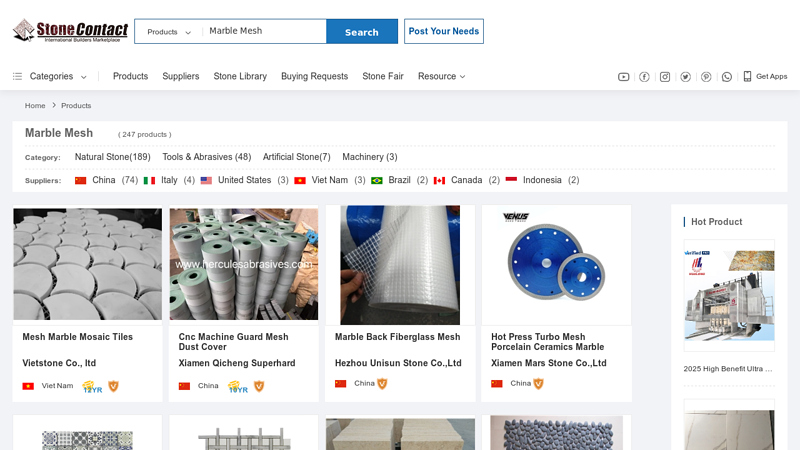Filter by Natural Stone(189) category
Screen dimensions: 800x450
tap(112, 157)
